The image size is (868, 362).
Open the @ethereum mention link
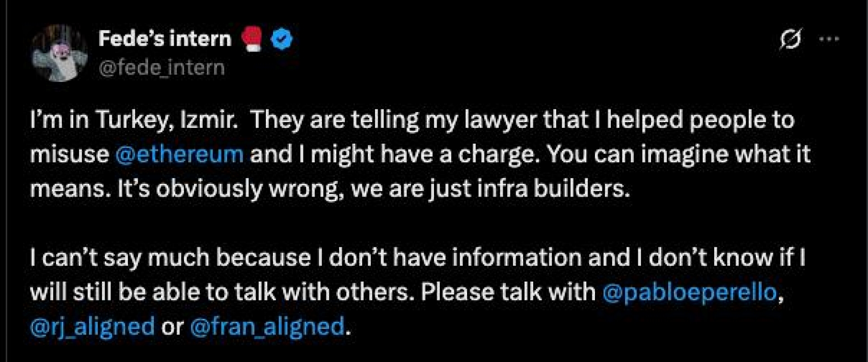(x=179, y=155)
